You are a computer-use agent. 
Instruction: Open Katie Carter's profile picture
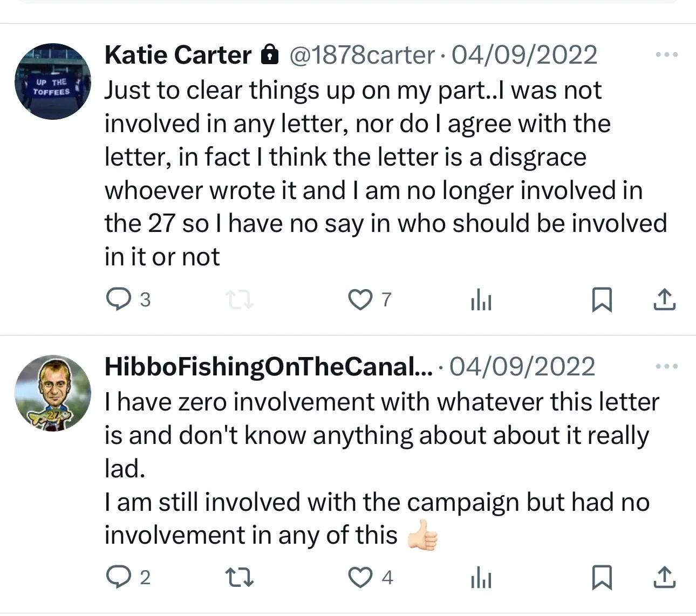point(53,81)
